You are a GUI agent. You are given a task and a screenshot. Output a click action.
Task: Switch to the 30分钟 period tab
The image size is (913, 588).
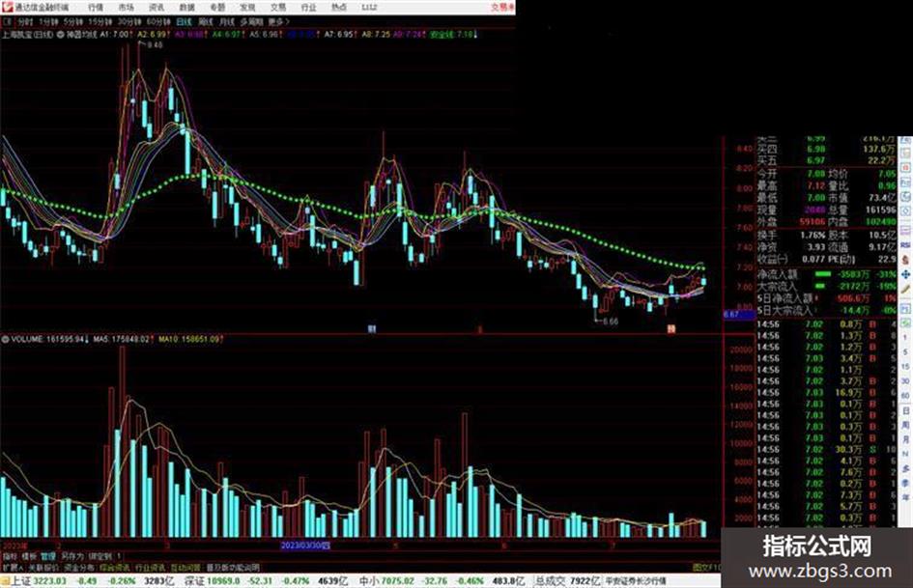[x=129, y=21]
